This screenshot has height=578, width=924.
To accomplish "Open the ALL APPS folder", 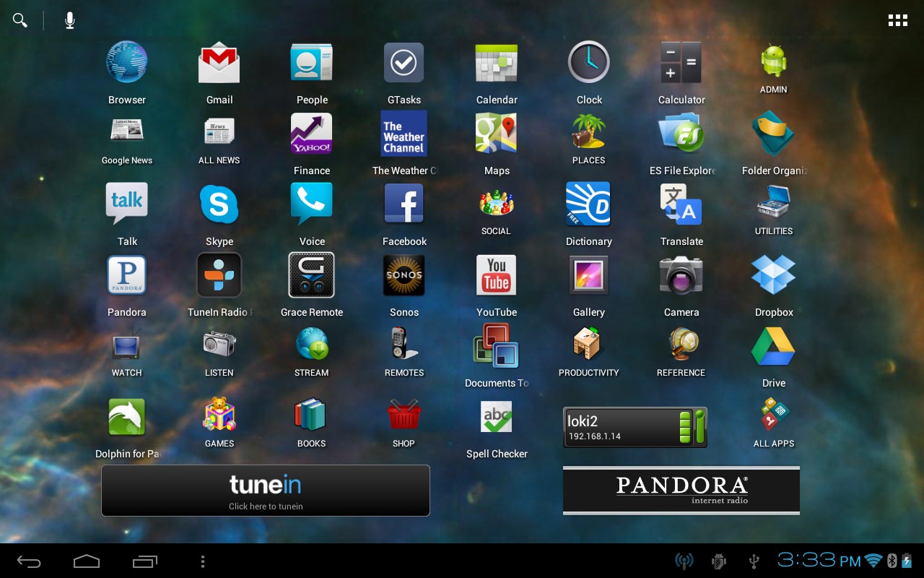I will click(773, 415).
